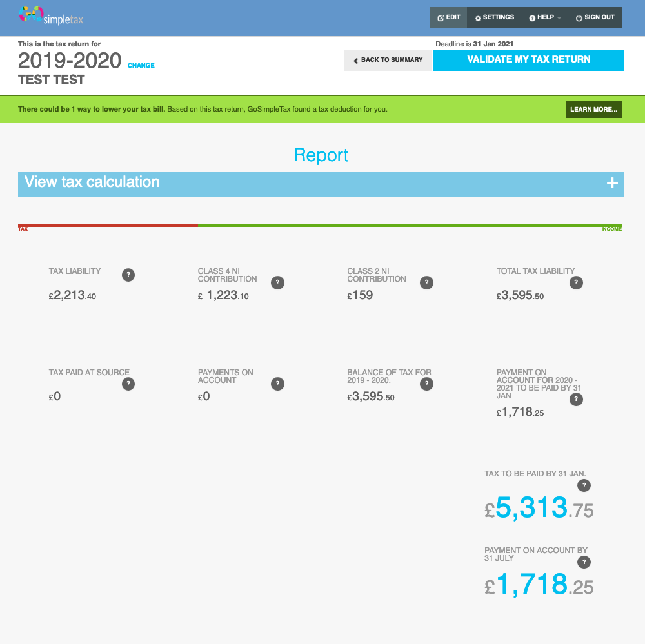Open help tooltip for Tax Paid at Source
Image resolution: width=645 pixels, height=644 pixels.
(x=128, y=384)
